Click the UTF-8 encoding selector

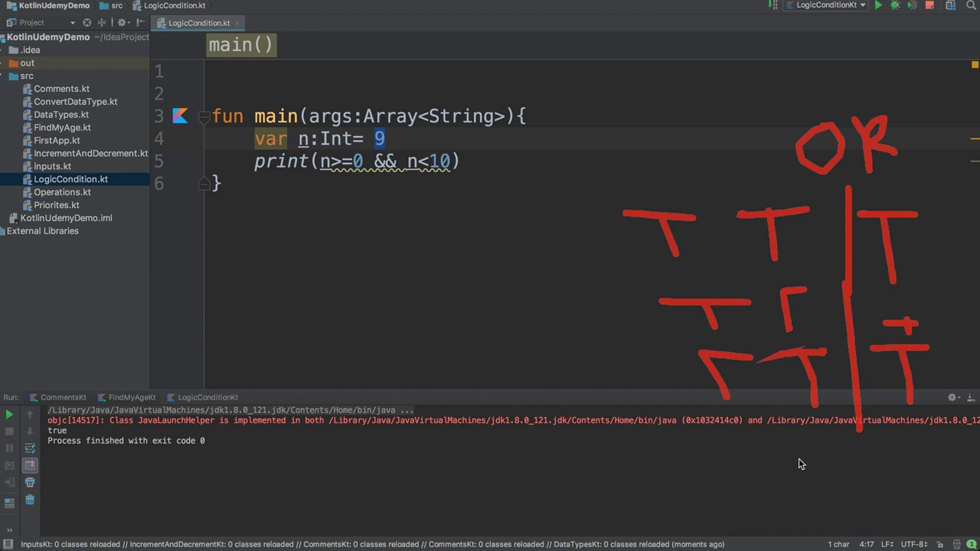pos(914,544)
